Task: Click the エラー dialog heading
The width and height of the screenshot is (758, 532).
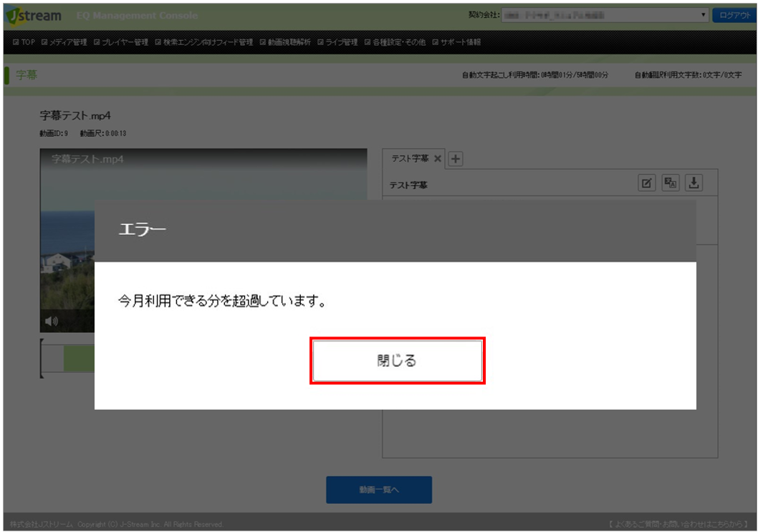Action: click(142, 229)
